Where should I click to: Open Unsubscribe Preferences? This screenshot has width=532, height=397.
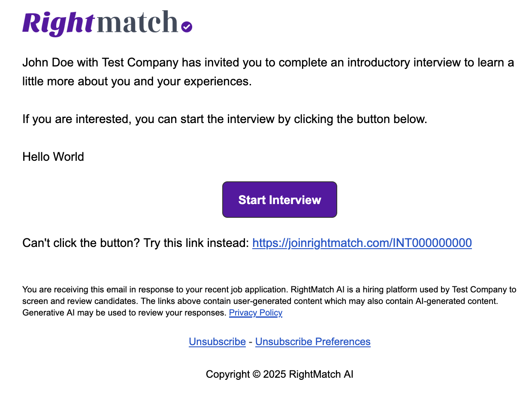click(x=313, y=342)
